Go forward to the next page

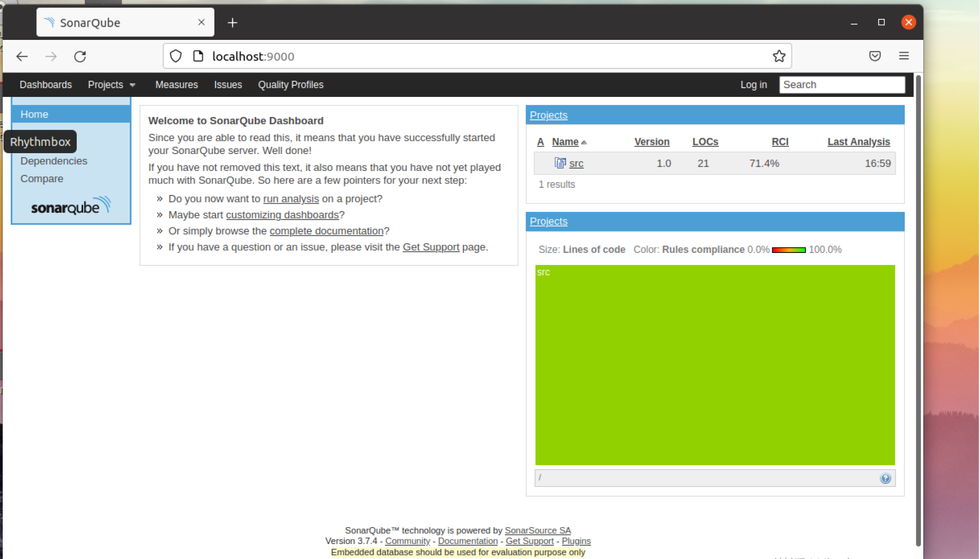[51, 56]
